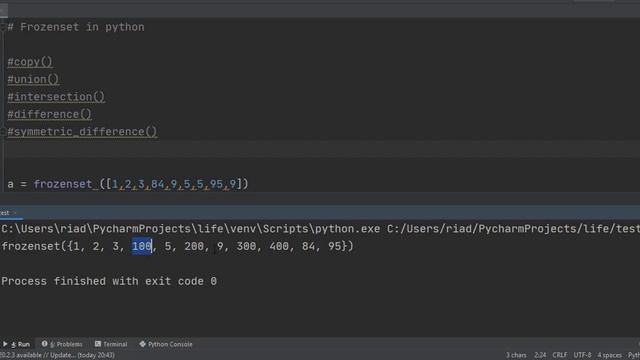Click the 200 value in console output

pyautogui.click(x=194, y=246)
